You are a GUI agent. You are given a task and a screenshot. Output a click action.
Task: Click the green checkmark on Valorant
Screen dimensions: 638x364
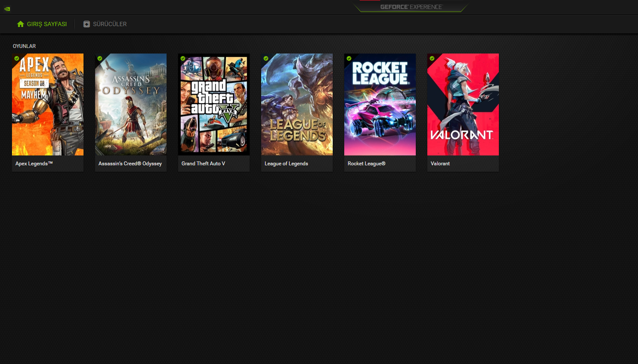point(432,58)
